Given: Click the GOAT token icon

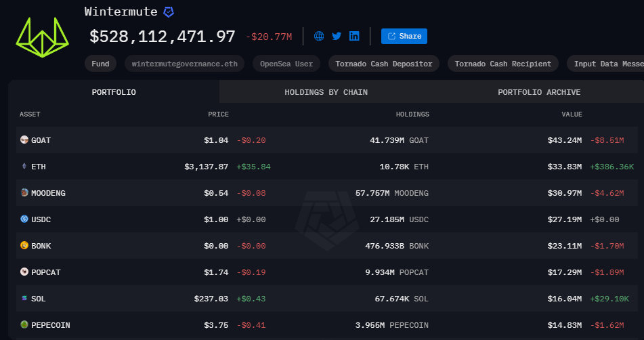Looking at the screenshot, I should [x=24, y=140].
